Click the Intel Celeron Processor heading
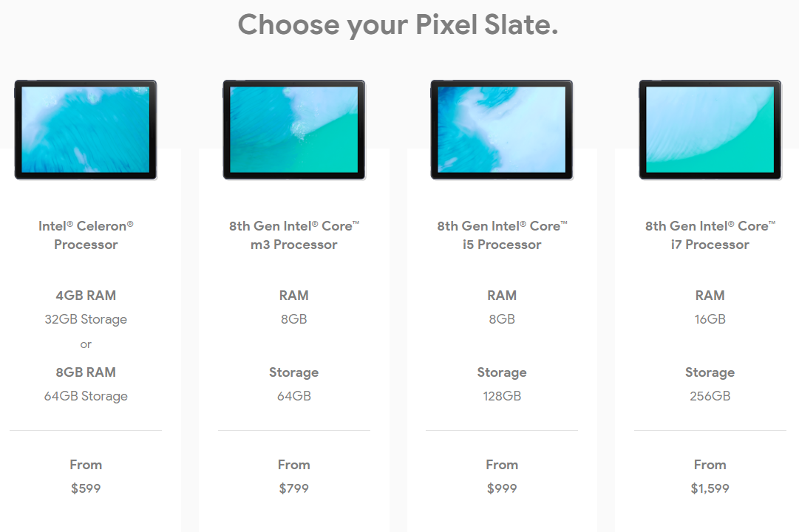Image resolution: width=799 pixels, height=532 pixels. [86, 235]
